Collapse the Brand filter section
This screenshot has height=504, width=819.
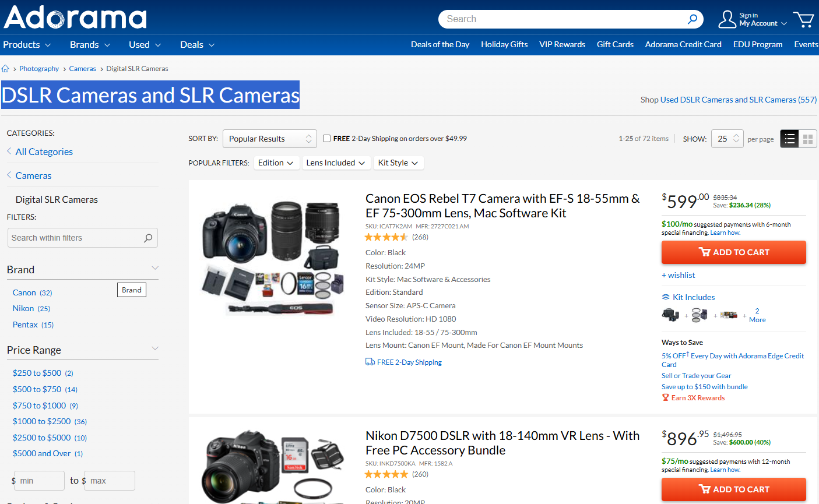[x=155, y=268]
